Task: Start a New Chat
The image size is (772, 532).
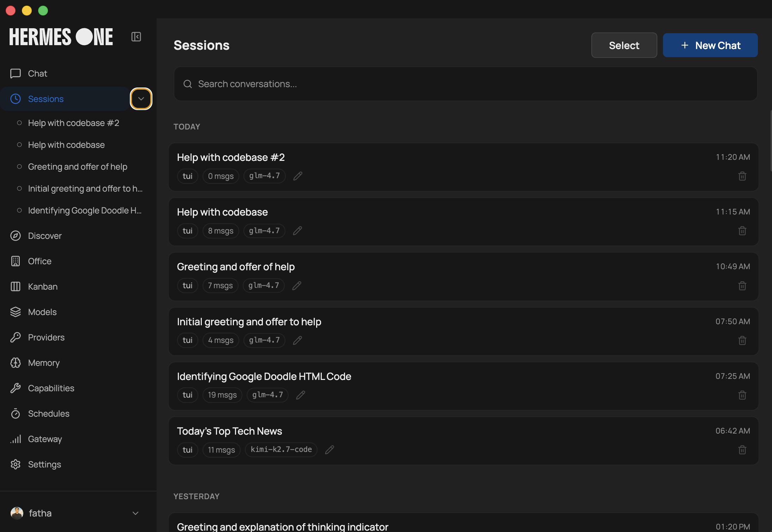Action: coord(710,45)
